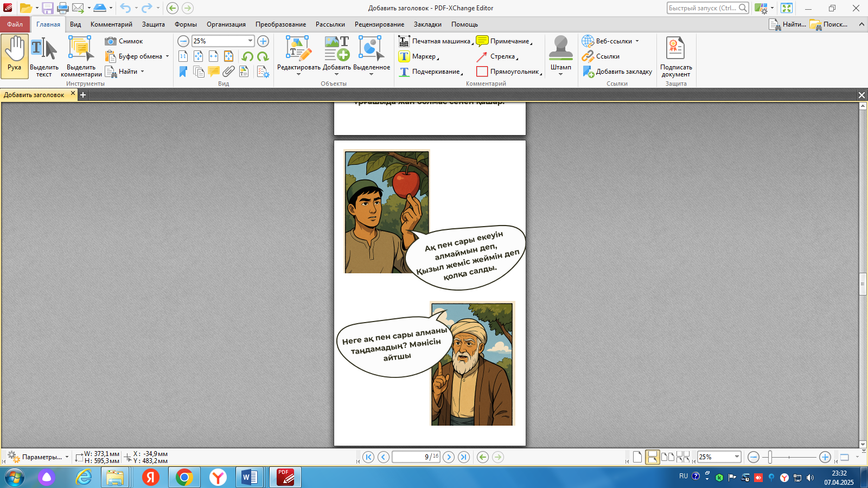Screen dimensions: 868x488
Task: Expand the Clipboard (Буфер обмена) dropdown
Action: pyautogui.click(x=167, y=56)
